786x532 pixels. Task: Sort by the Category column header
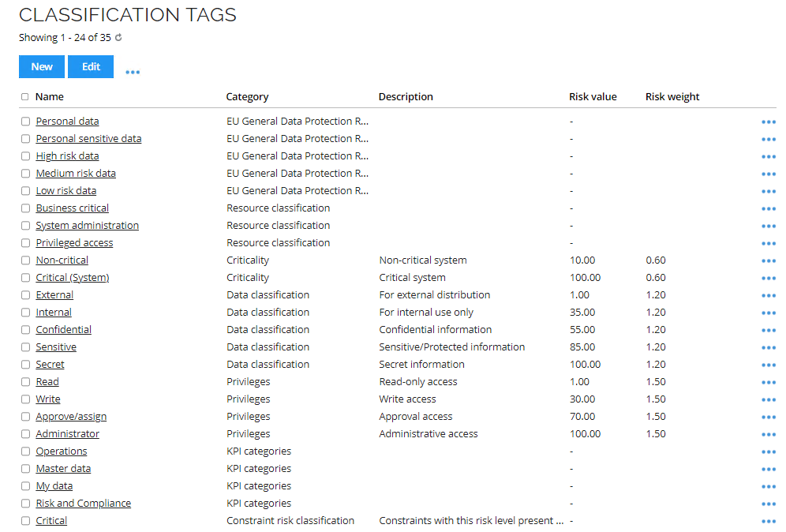[x=247, y=97]
